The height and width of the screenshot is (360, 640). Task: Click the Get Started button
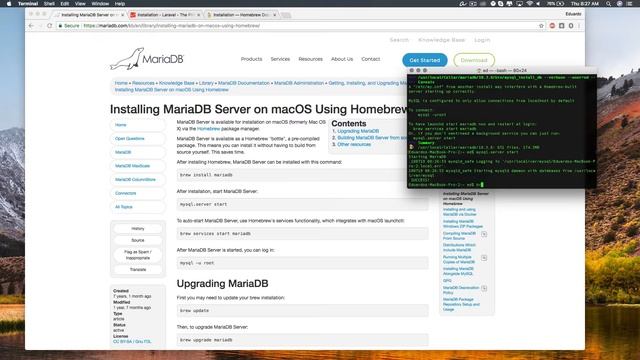coord(424,60)
